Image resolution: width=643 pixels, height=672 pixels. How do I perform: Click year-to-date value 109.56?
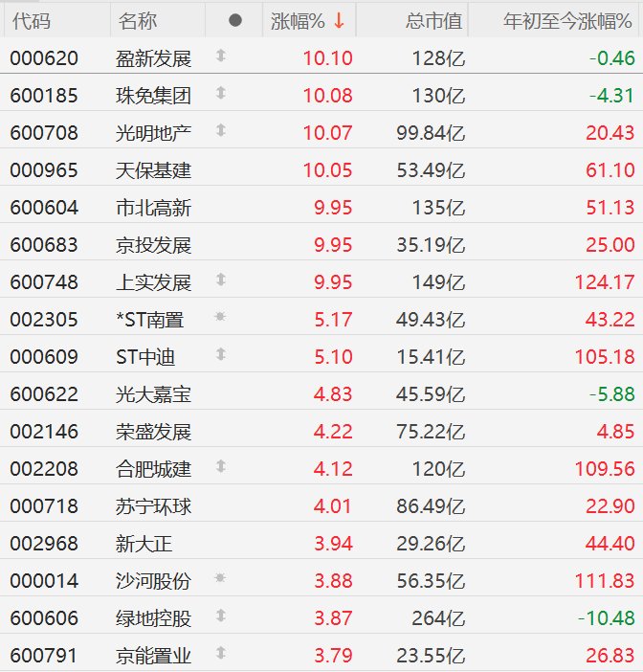605,469
